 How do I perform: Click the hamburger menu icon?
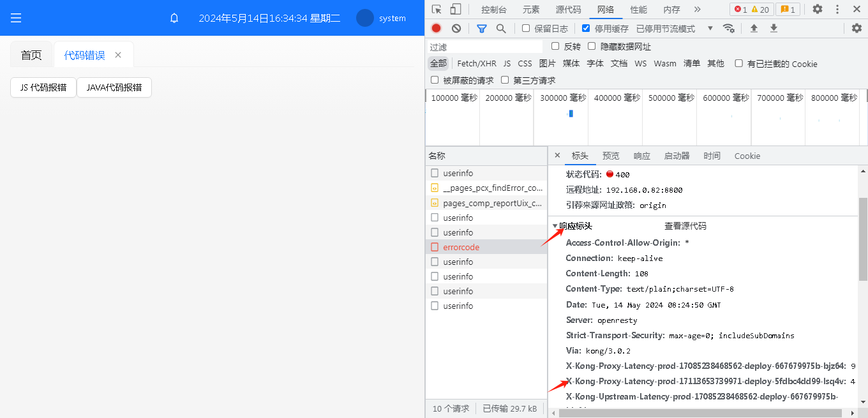(x=16, y=18)
